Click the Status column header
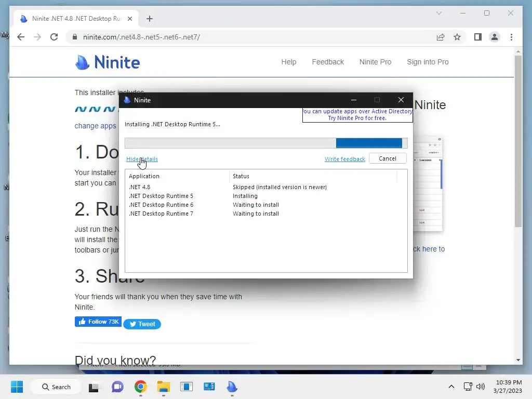532x399 pixels. (x=313, y=176)
